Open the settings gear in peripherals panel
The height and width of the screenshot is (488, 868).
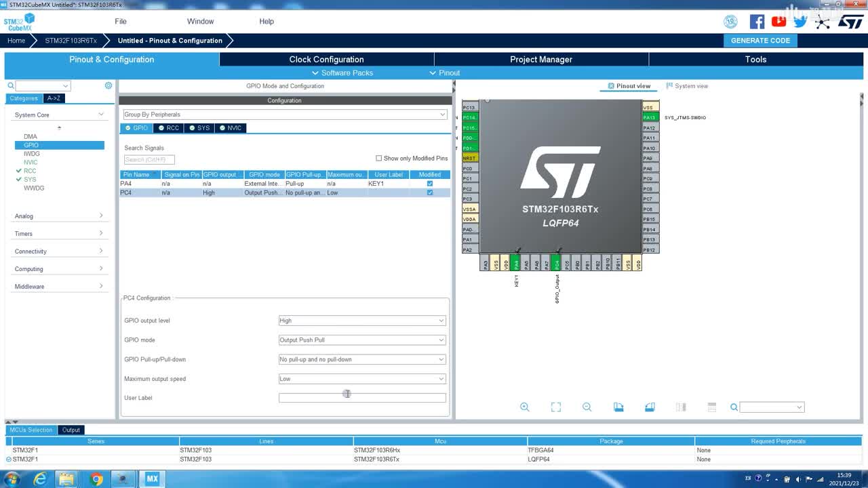pyautogui.click(x=108, y=85)
